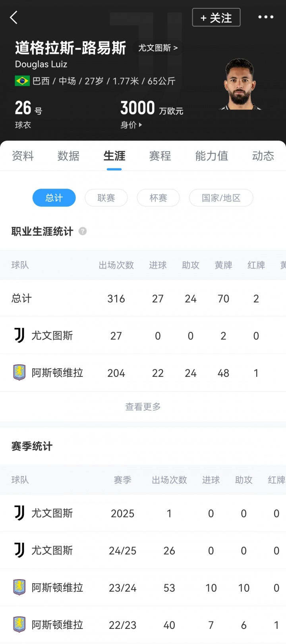This screenshot has height=644, width=286.
Task: Tap the Aston Villa crest in 23/24 row
Action: (19, 587)
